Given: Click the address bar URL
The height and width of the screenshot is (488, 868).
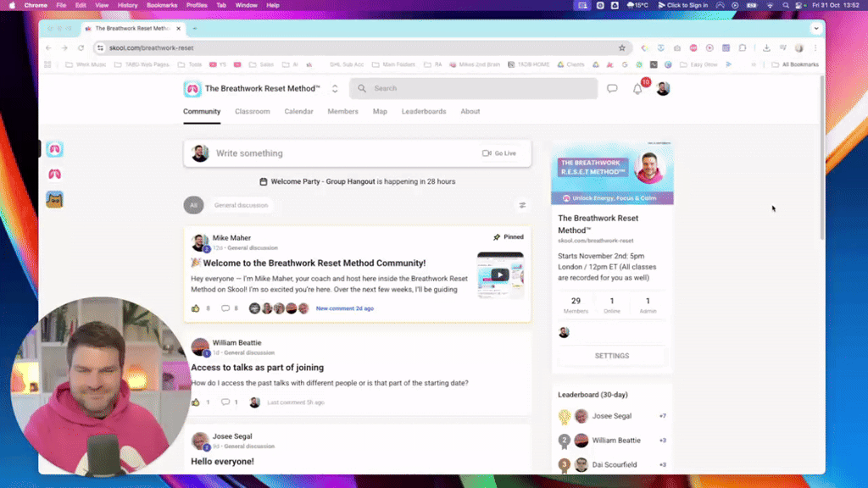Looking at the screenshot, I should [151, 48].
